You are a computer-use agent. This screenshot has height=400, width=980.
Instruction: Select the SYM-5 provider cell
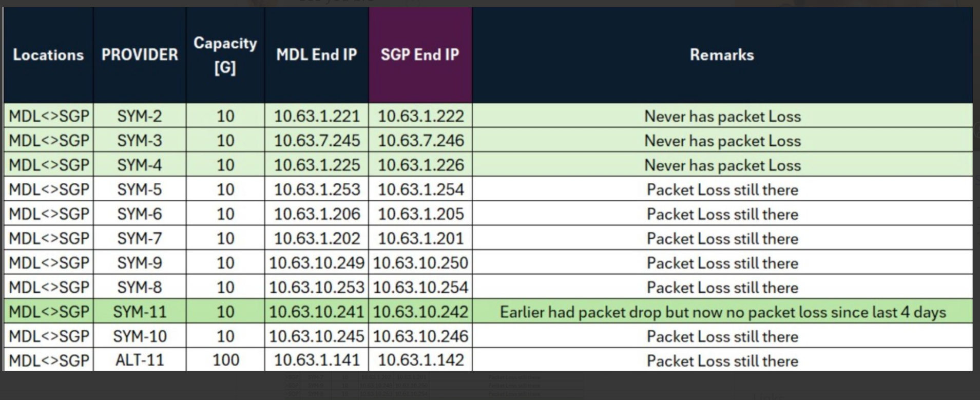[x=140, y=190]
